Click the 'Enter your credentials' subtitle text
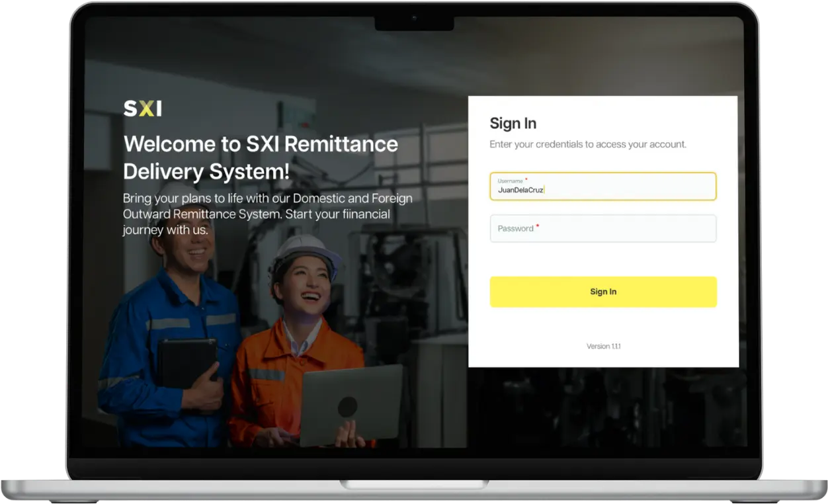Viewport: 828px width, 504px height. click(x=587, y=144)
